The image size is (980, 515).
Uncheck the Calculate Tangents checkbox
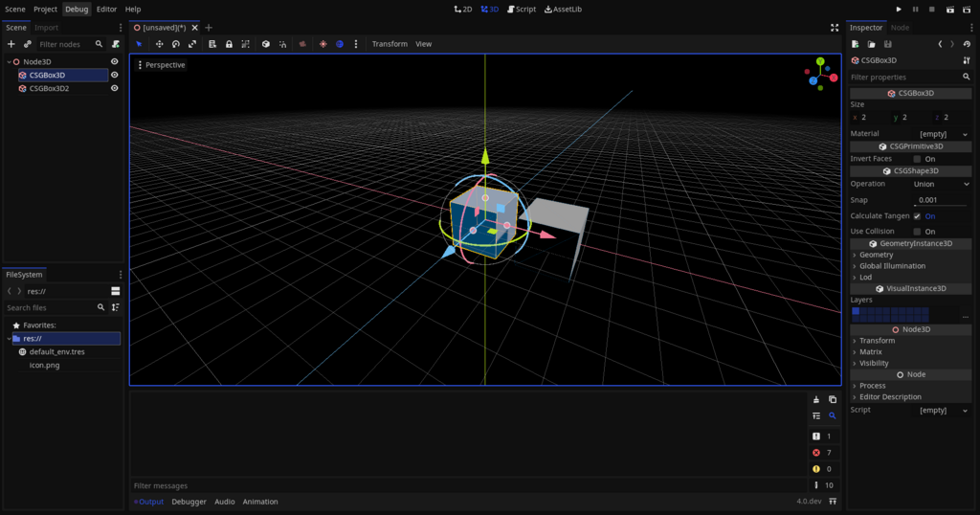pos(917,216)
